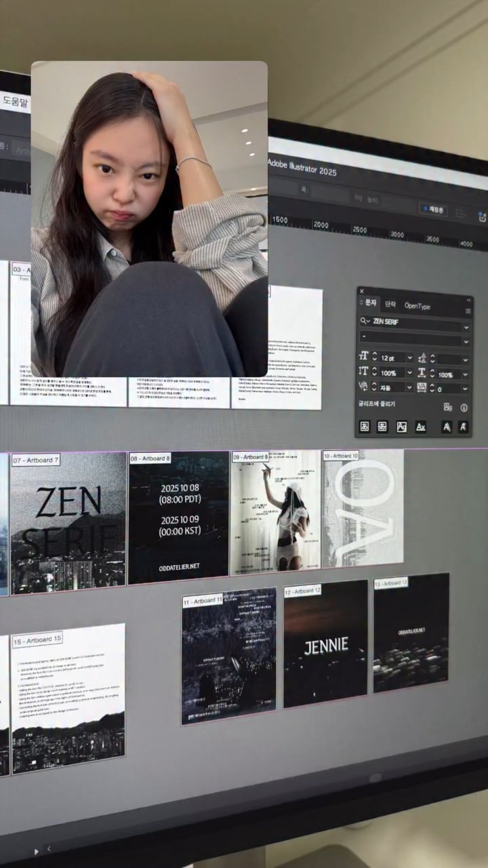488x868 pixels.
Task: Toggle the glyph snap options icon beside info
Action: (x=447, y=407)
